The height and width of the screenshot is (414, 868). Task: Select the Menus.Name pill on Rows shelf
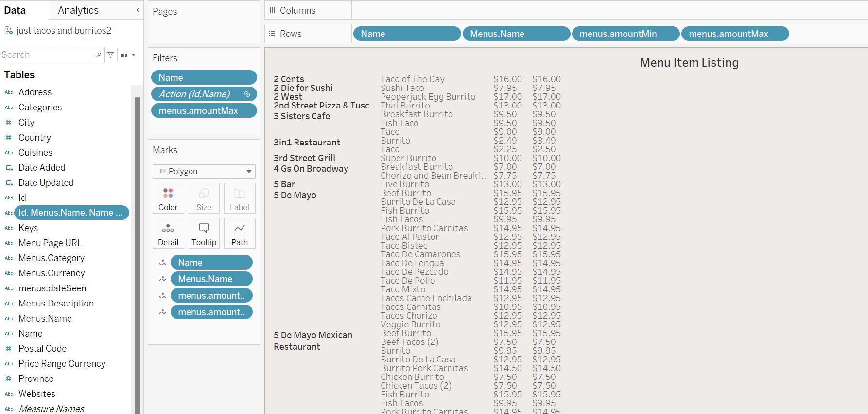(516, 34)
